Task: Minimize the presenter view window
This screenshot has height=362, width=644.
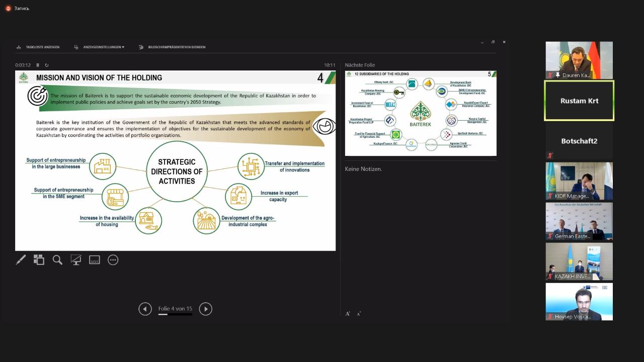Action: point(482,42)
